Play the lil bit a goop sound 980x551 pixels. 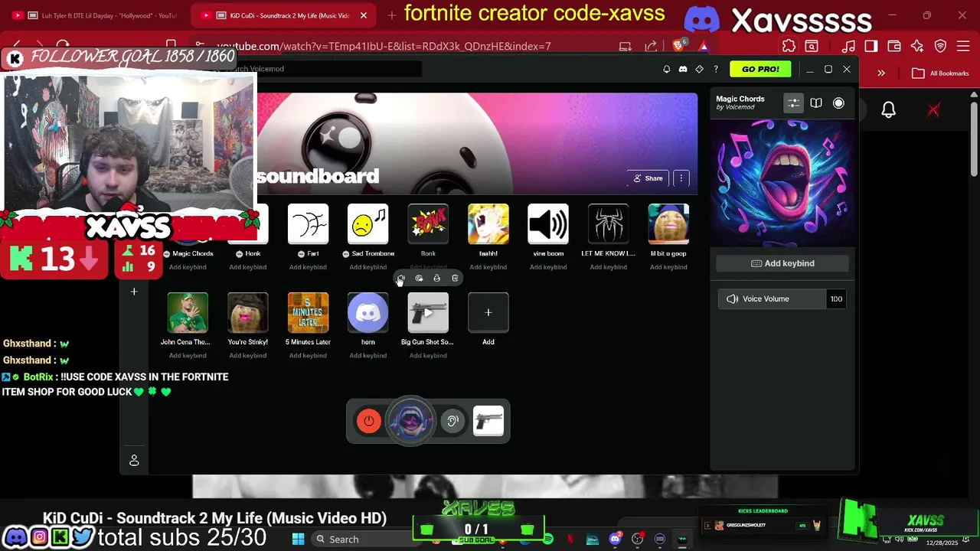(668, 224)
